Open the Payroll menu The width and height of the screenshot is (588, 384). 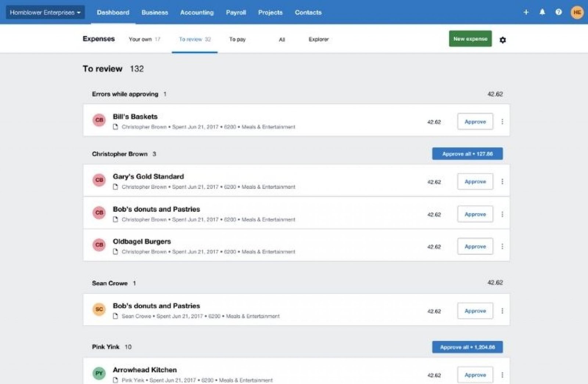(236, 12)
